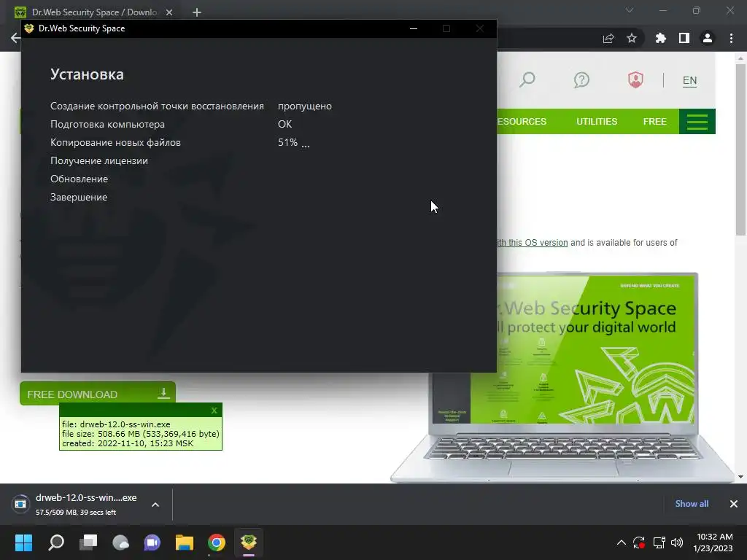This screenshot has height=560, width=747.
Task: Click 'Получение лицензии' step text
Action: [99, 161]
